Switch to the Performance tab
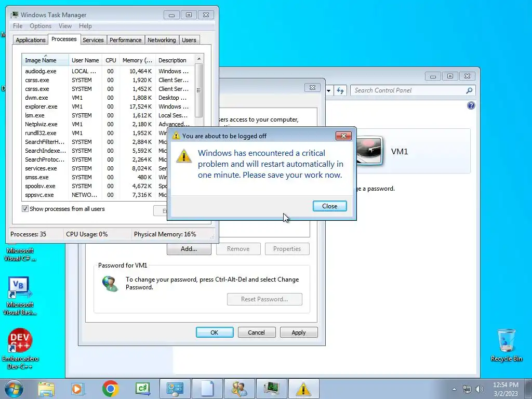The width and height of the screenshot is (532, 399). (125, 40)
